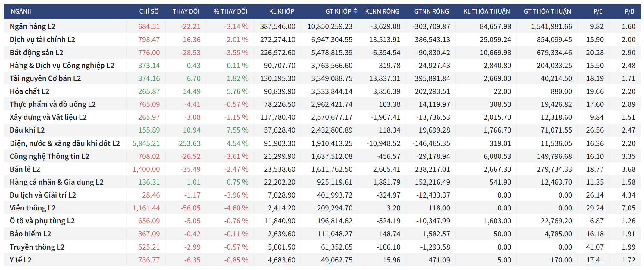Select the Dầu khí L2 row
The image size is (644, 270).
[x=27, y=130]
